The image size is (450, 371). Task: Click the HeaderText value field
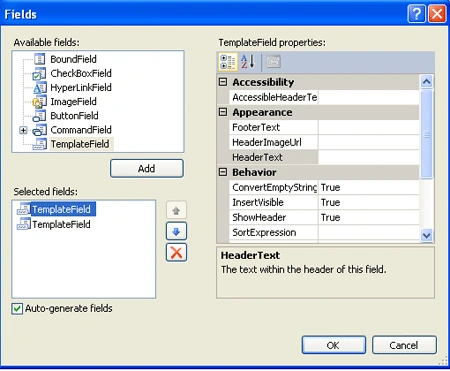click(369, 157)
